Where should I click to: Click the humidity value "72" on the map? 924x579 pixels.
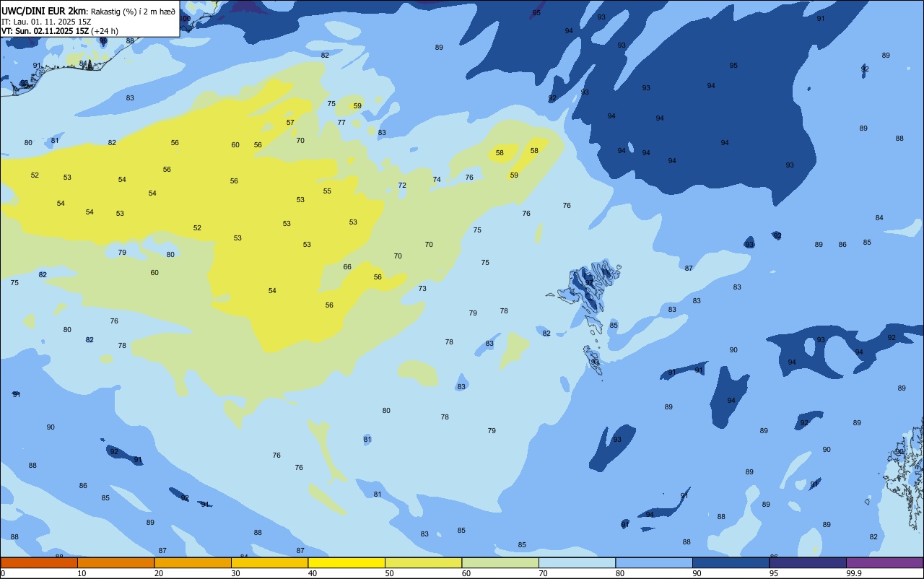point(402,186)
